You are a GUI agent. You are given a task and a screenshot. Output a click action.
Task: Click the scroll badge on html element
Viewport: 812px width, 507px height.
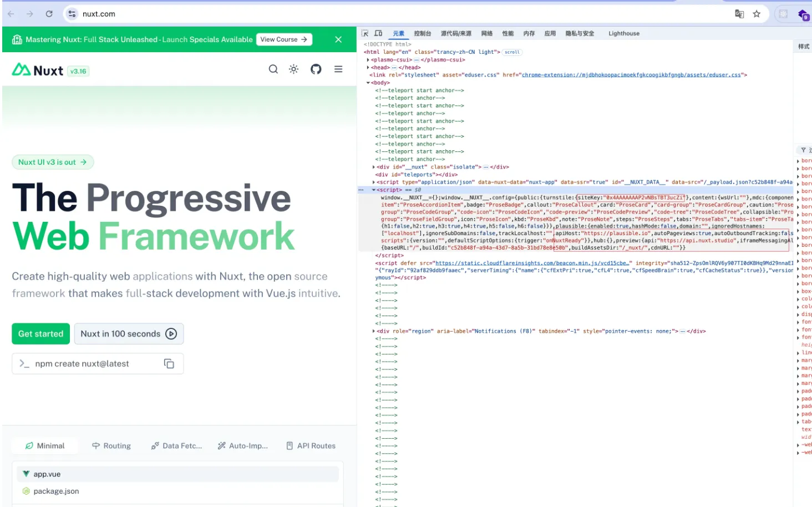(x=512, y=52)
